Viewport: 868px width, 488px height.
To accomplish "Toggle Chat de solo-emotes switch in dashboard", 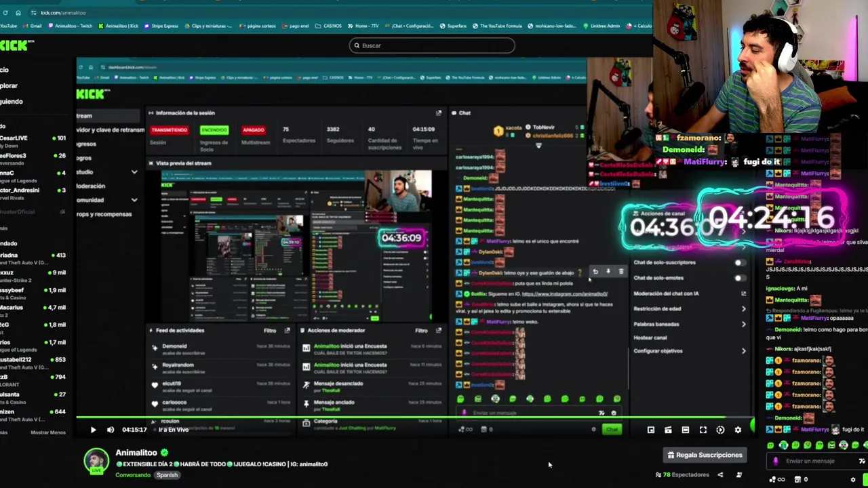I will 739,278.
